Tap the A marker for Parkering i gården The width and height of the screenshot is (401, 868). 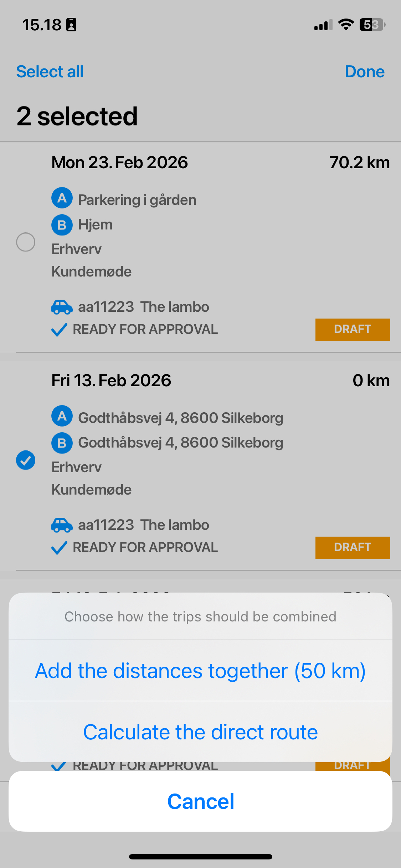(62, 198)
